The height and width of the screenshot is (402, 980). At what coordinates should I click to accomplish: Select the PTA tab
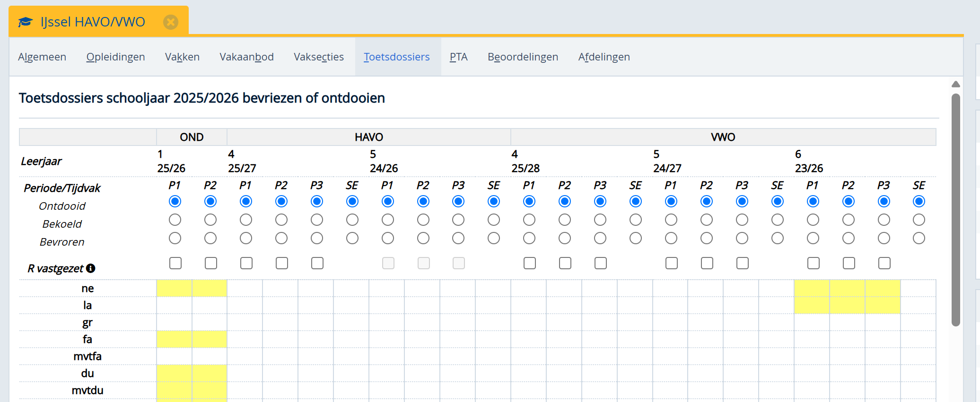458,57
